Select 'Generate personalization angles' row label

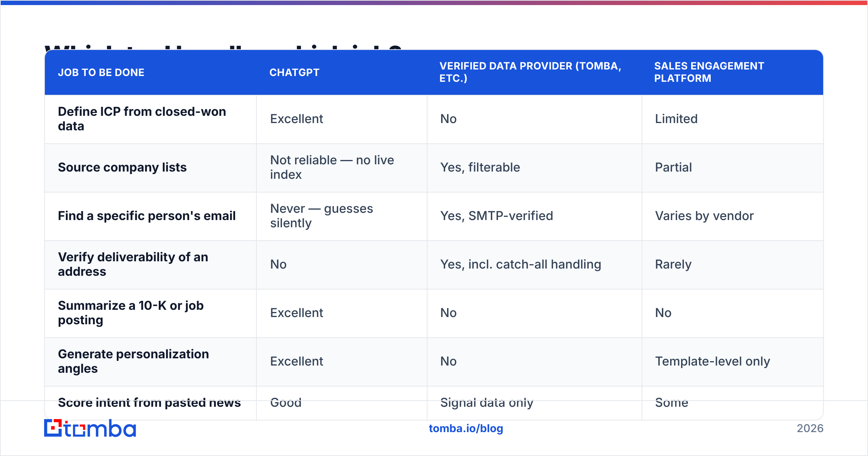[x=133, y=361]
